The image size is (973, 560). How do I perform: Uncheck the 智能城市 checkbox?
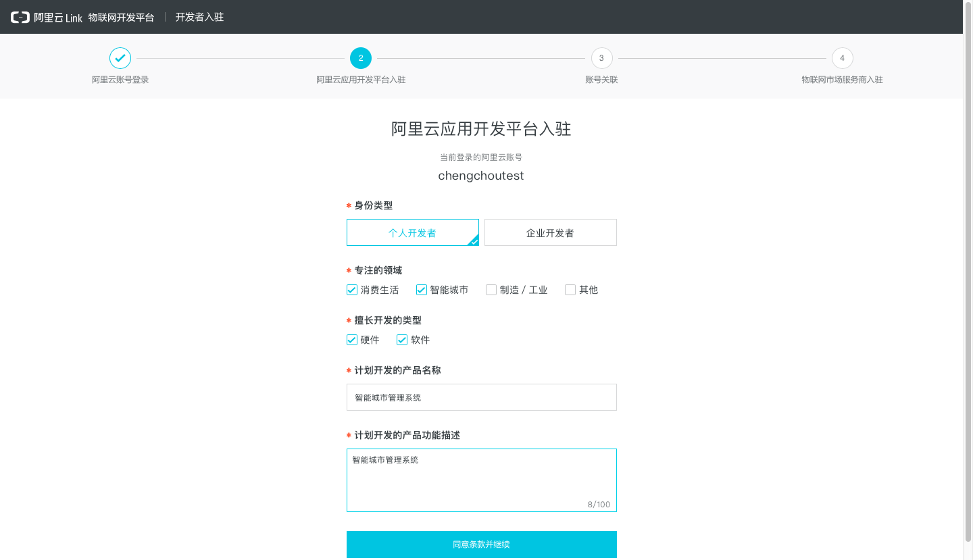pyautogui.click(x=422, y=290)
